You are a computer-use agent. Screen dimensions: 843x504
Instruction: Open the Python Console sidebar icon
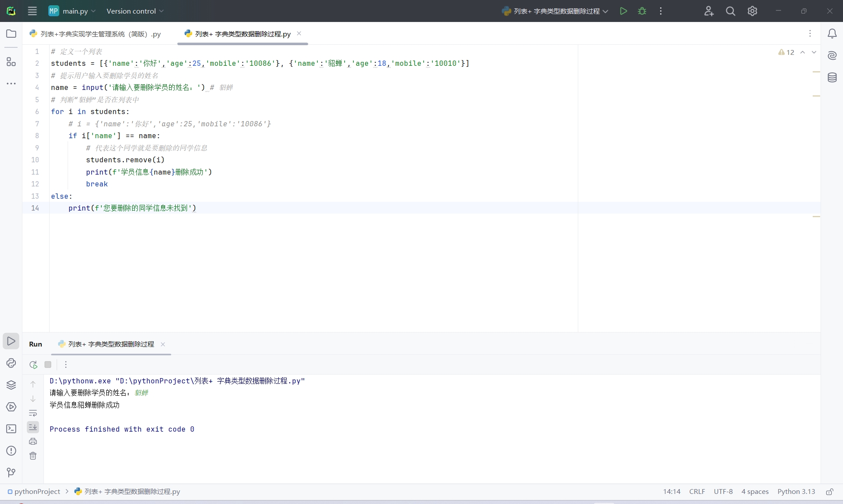(11, 363)
